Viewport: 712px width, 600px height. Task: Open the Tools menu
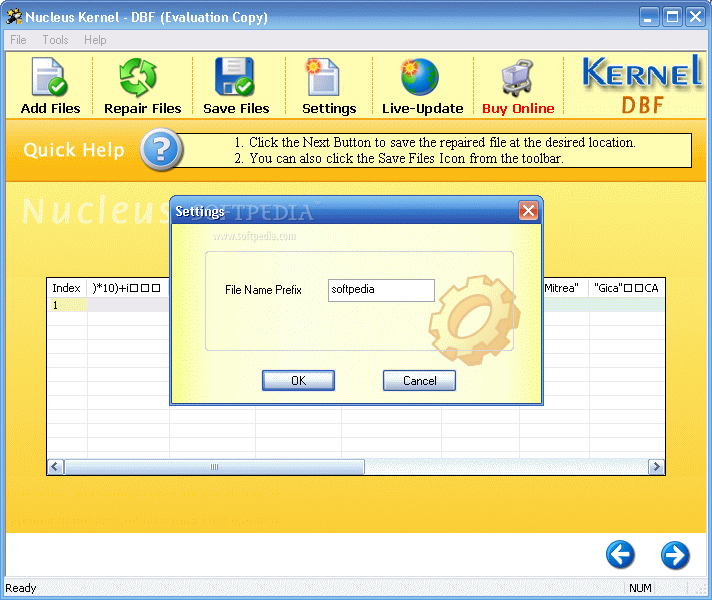(55, 40)
